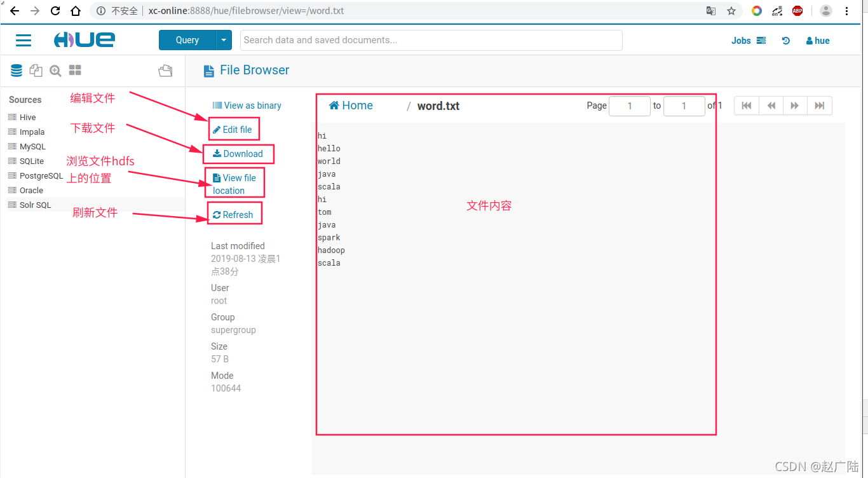
Task: Go back with the browser back arrow
Action: click(14, 11)
